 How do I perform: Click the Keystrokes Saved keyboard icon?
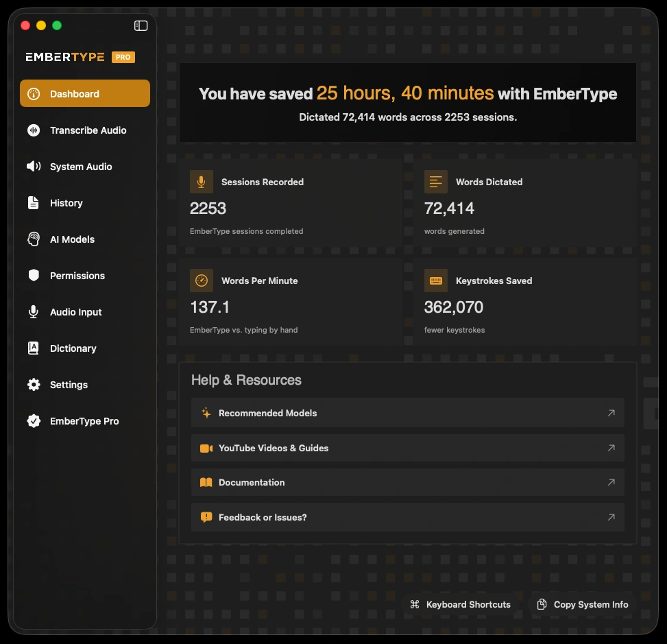[x=435, y=281]
